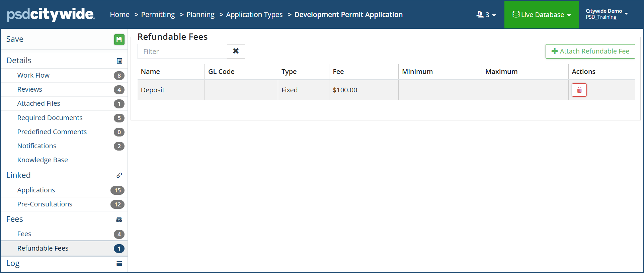The height and width of the screenshot is (273, 644).
Task: Click Attach Refundable Fee button
Action: 590,51
